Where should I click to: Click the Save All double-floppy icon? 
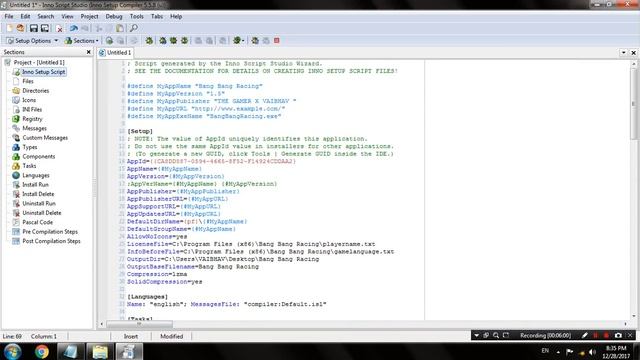(x=44, y=28)
